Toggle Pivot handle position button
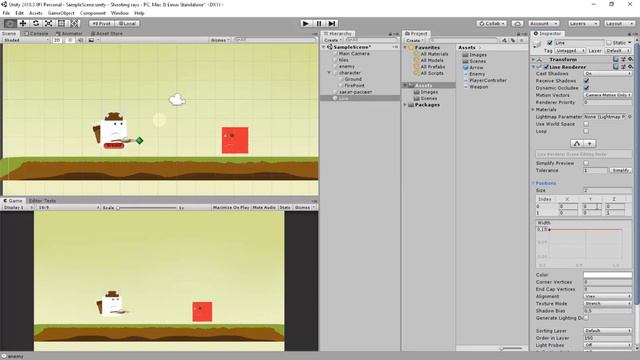 coord(102,24)
